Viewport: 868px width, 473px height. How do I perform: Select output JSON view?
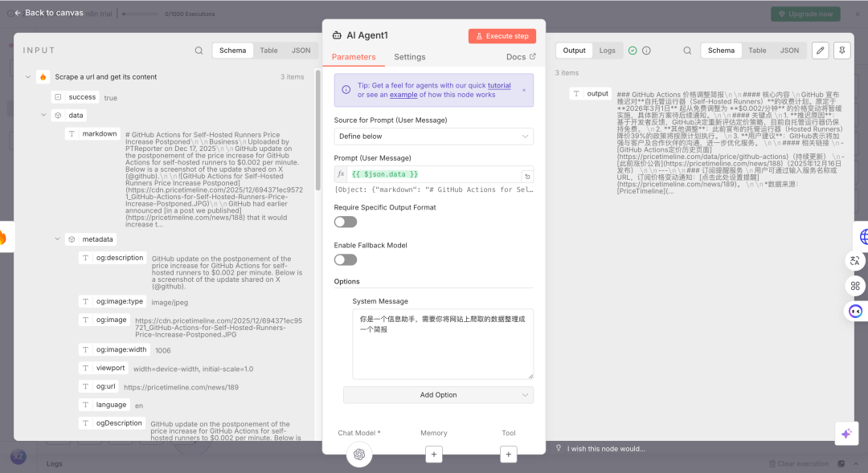[789, 51]
